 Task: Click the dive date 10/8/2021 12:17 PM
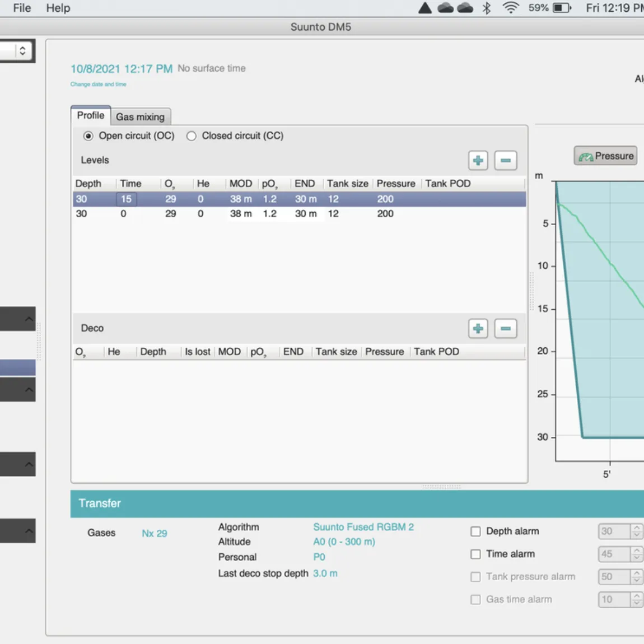[x=122, y=68]
